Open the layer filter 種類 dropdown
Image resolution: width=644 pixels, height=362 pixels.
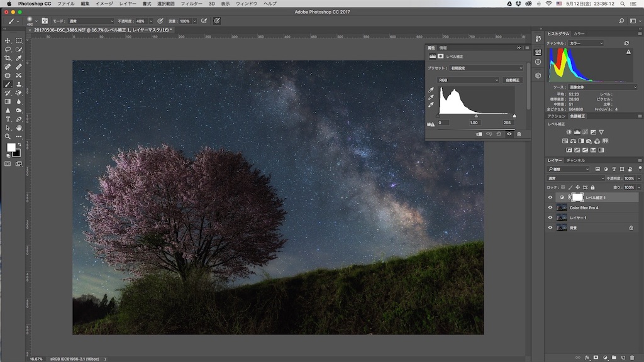[x=569, y=169]
